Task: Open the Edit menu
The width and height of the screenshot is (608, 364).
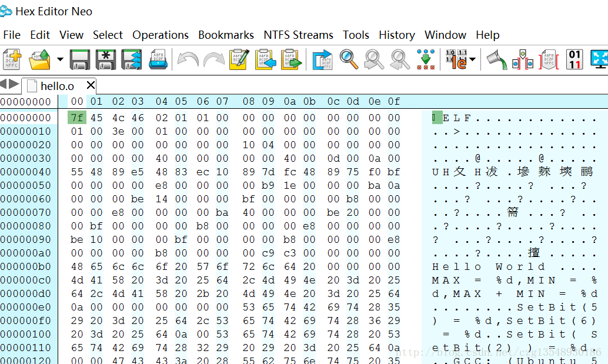Action: [40, 35]
